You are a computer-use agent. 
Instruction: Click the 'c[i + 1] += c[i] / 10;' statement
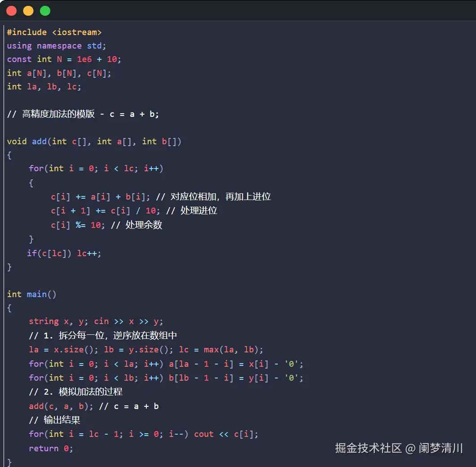tap(106, 211)
